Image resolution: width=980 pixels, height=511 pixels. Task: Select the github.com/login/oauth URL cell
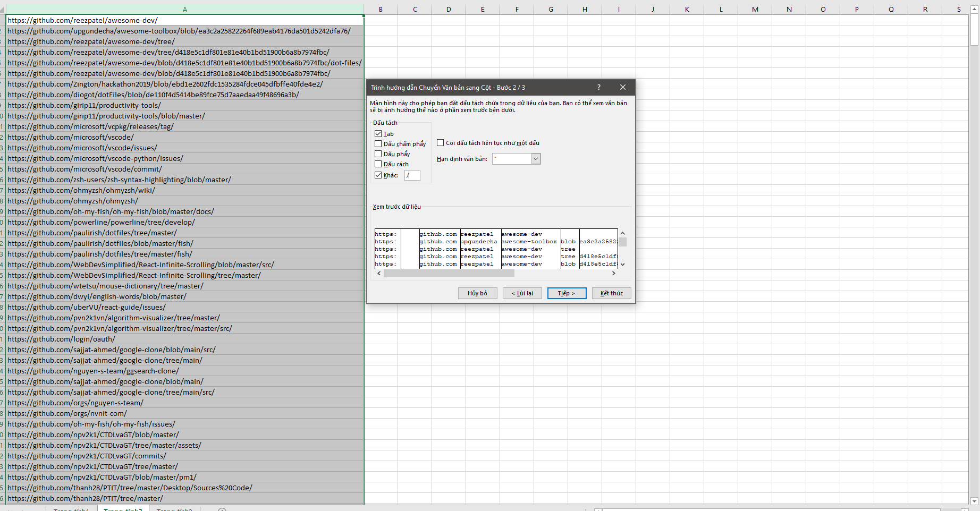pyautogui.click(x=185, y=339)
